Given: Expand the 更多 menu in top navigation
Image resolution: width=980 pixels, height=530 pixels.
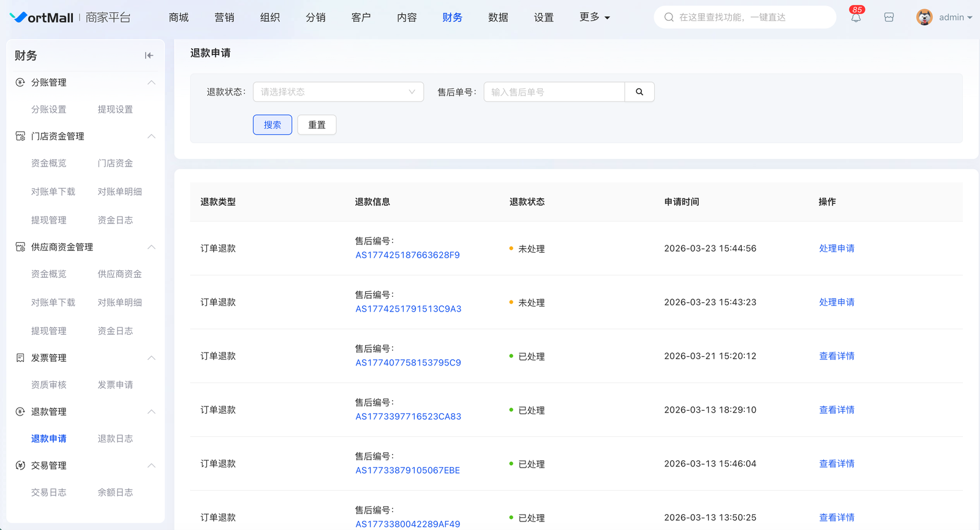Looking at the screenshot, I should (x=594, y=17).
